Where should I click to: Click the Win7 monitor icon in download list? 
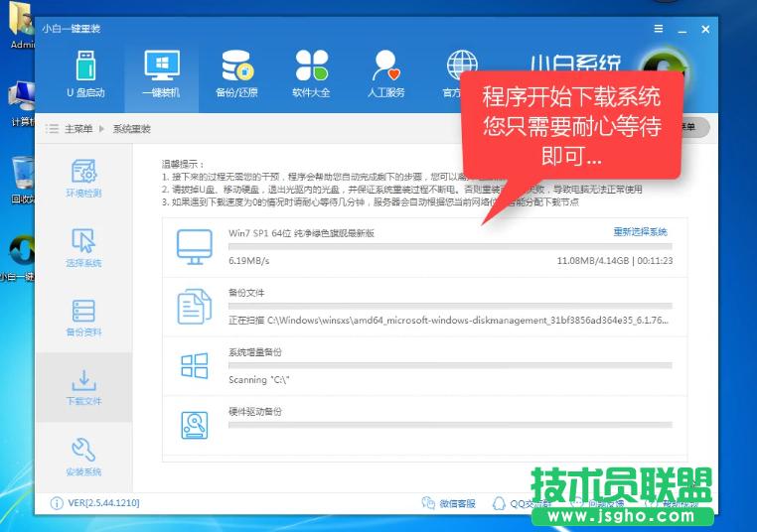coord(194,246)
